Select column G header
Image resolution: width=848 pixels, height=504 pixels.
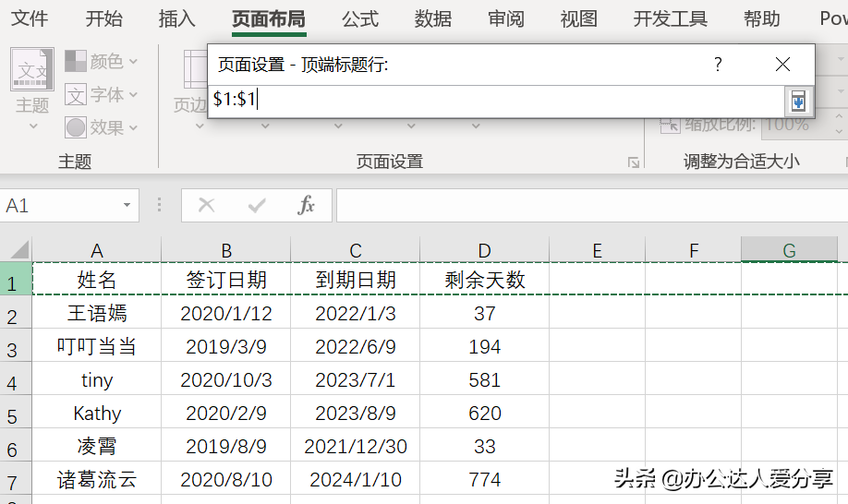point(790,250)
